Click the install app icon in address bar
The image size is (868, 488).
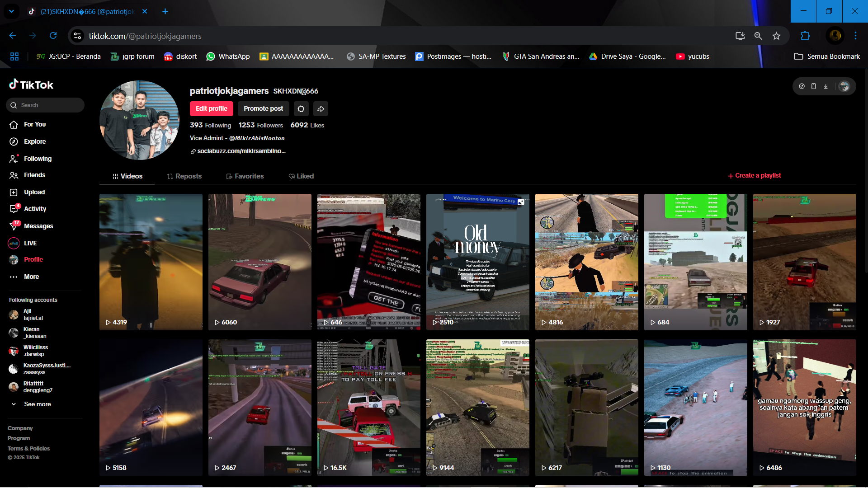740,36
